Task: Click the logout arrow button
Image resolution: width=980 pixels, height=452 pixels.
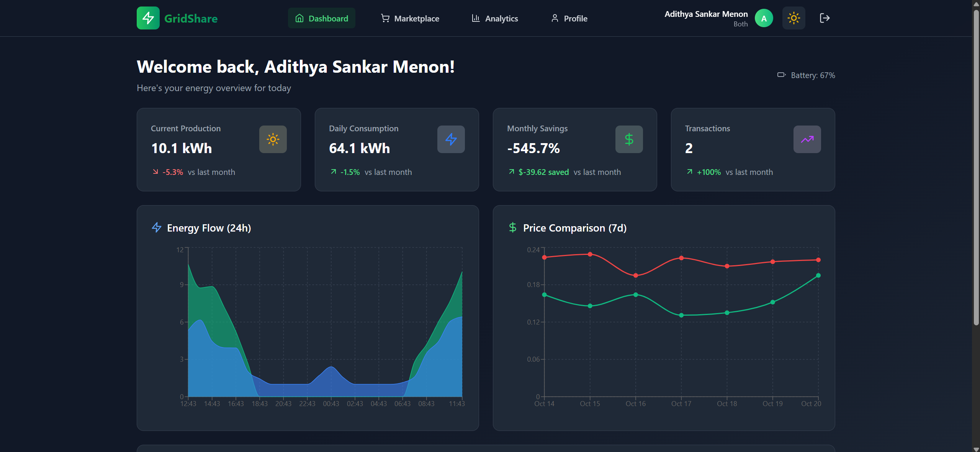Action: (825, 18)
